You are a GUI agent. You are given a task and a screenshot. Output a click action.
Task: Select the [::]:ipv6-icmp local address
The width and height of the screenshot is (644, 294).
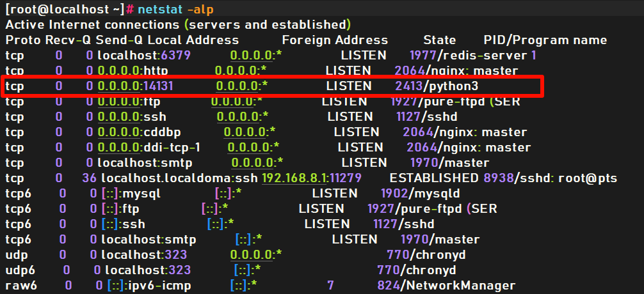[x=149, y=286]
